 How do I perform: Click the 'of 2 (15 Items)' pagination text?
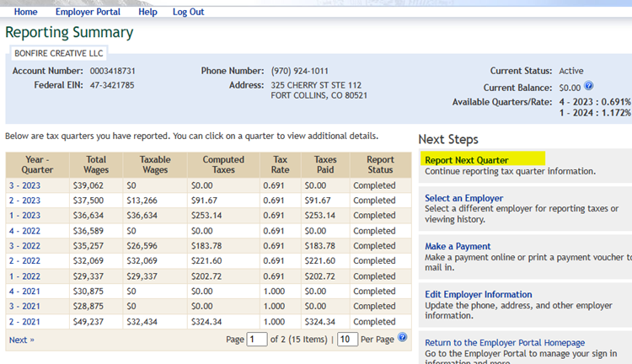click(x=298, y=340)
